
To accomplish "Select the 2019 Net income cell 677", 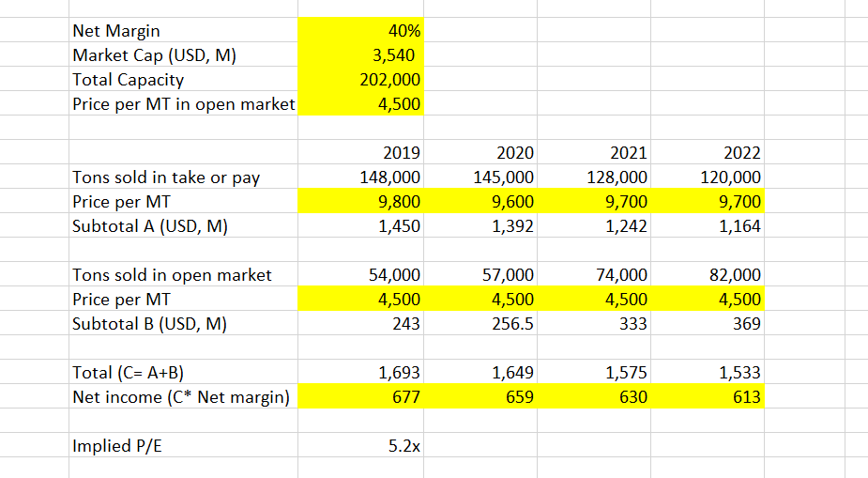I will pyautogui.click(x=360, y=397).
